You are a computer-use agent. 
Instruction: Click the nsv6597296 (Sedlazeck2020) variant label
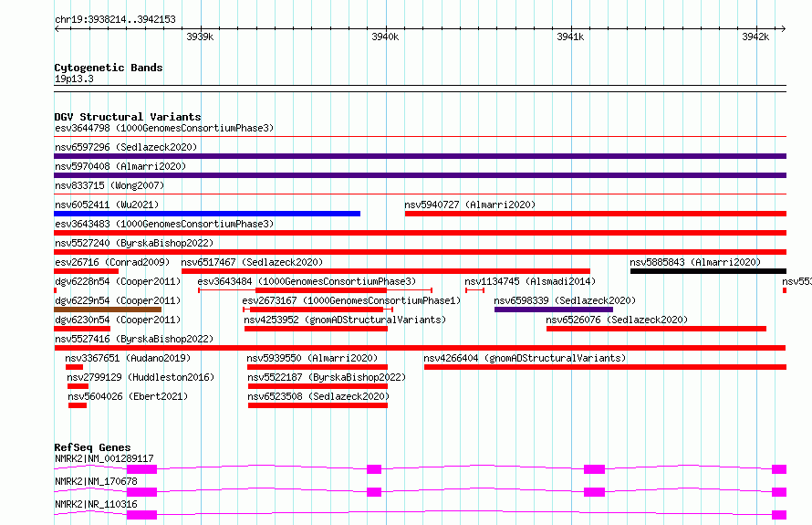pyautogui.click(x=126, y=147)
